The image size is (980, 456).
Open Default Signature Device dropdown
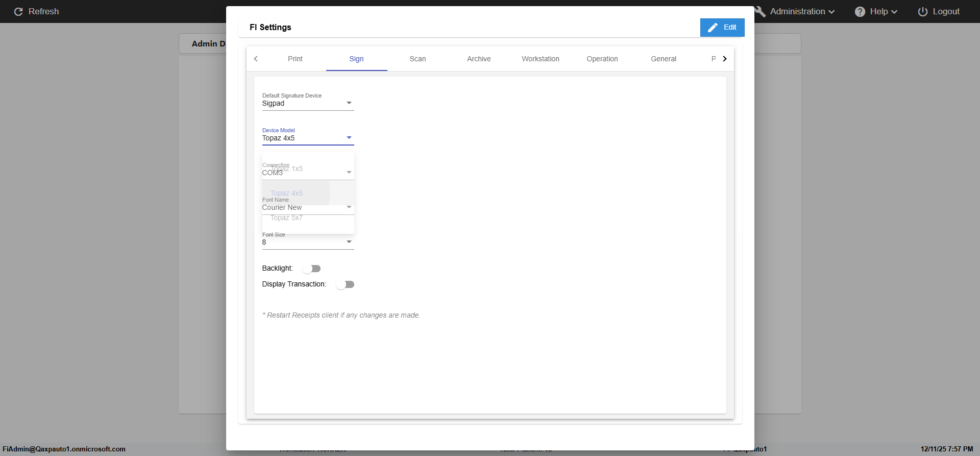(x=308, y=103)
